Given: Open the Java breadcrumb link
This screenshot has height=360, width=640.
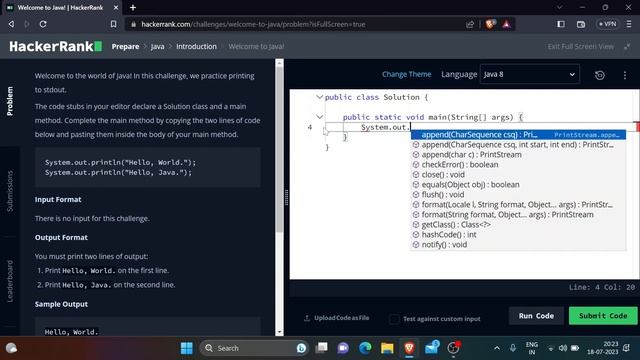Looking at the screenshot, I should tap(157, 47).
